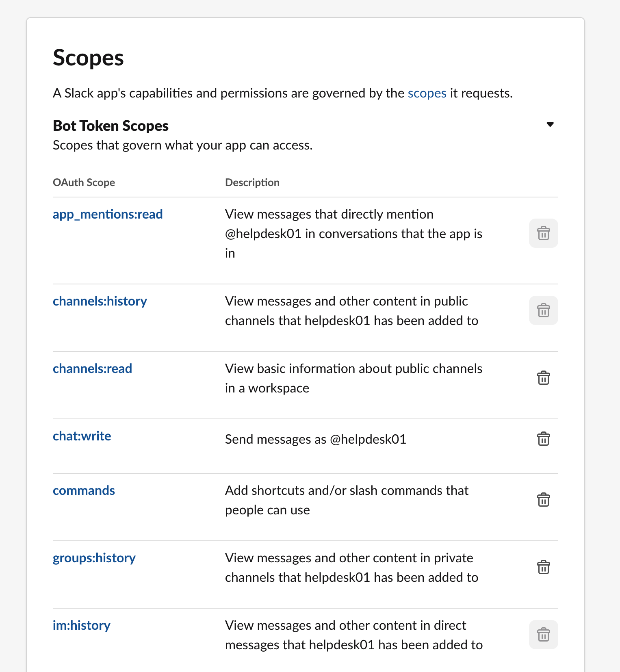Click trash icon beside im:history scope
The width and height of the screenshot is (620, 672).
click(x=543, y=635)
